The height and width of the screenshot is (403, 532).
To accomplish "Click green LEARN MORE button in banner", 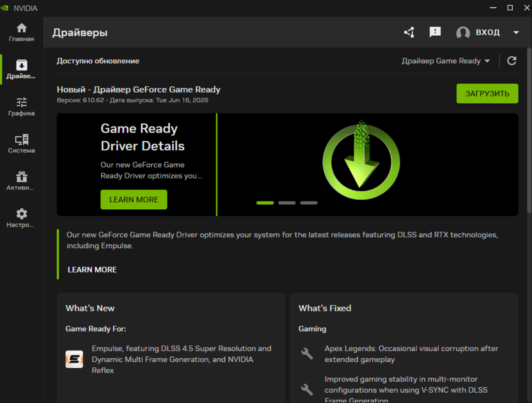I will point(134,200).
